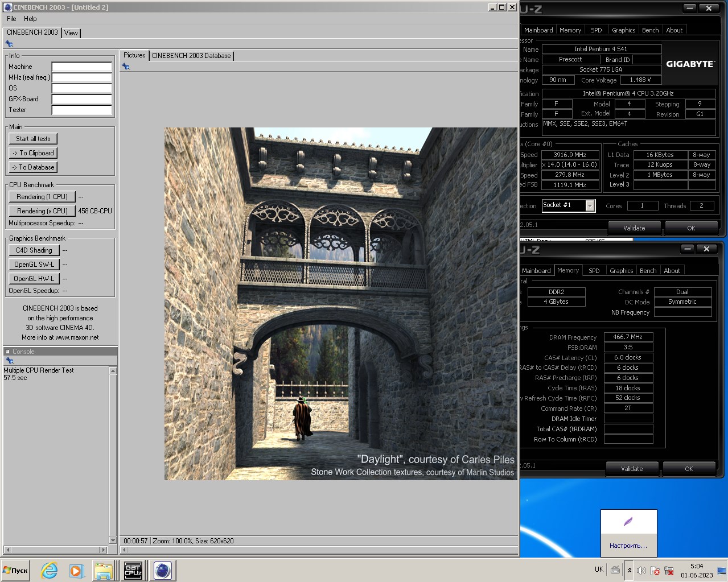Screen dimensions: 728x582
Task: Launch Windows Media Player from the taskbar
Action: (x=76, y=570)
